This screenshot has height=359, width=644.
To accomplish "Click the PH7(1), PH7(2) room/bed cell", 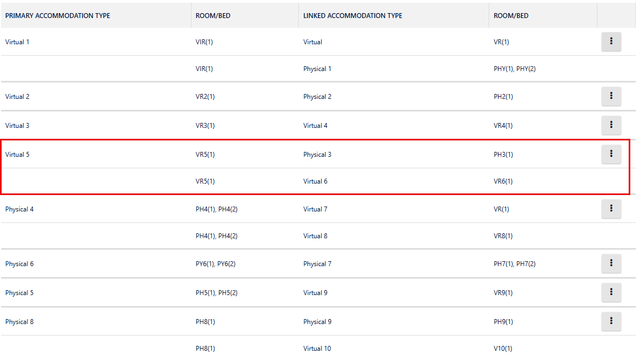I will [514, 264].
